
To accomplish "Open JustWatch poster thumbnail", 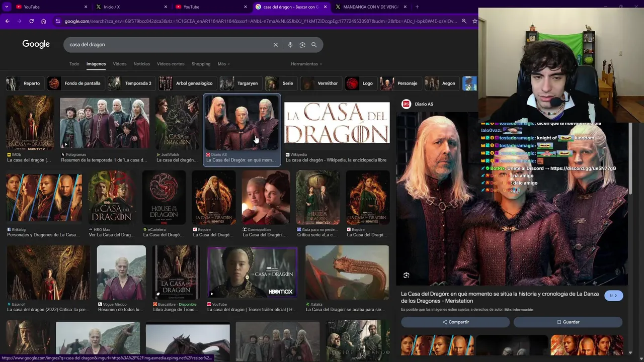I will [x=177, y=123].
